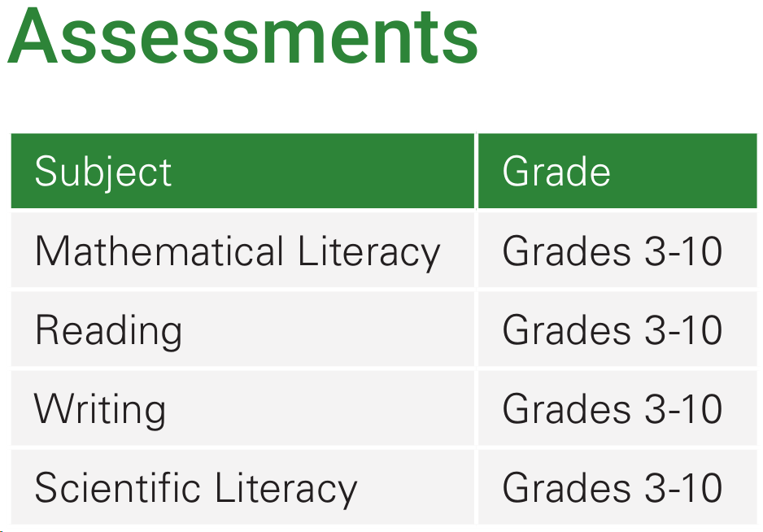Viewport: 763px width, 532px height.
Task: Pick the Writing subject cell
Action: click(x=100, y=409)
